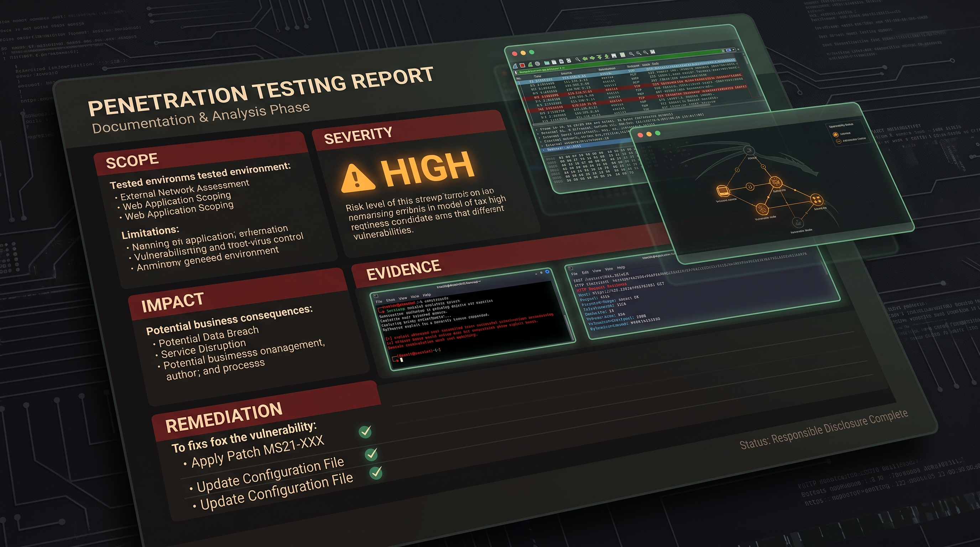Viewport: 980px width, 547px height.
Task: Click the blue shark fin icon in packet capture toolbar
Action: (516, 66)
